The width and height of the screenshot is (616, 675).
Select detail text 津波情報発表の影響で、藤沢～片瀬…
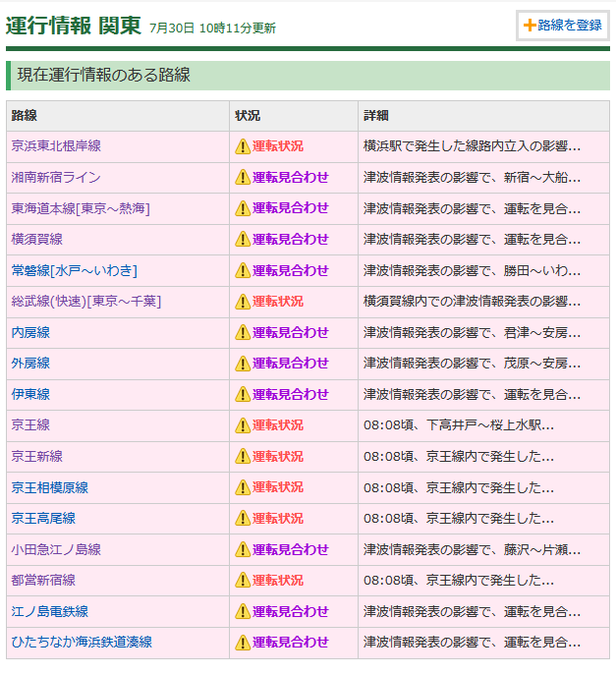point(472,549)
